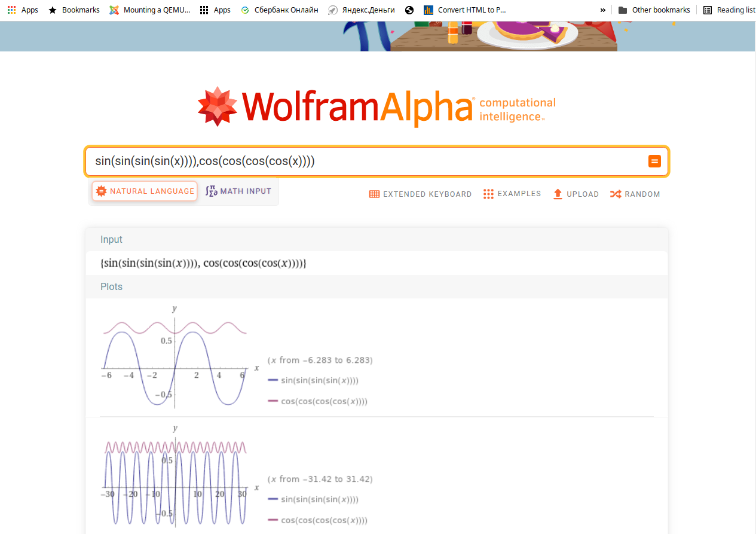Click the sin legend entry of the second plot
This screenshot has height=534, width=756.
pyautogui.click(x=314, y=499)
